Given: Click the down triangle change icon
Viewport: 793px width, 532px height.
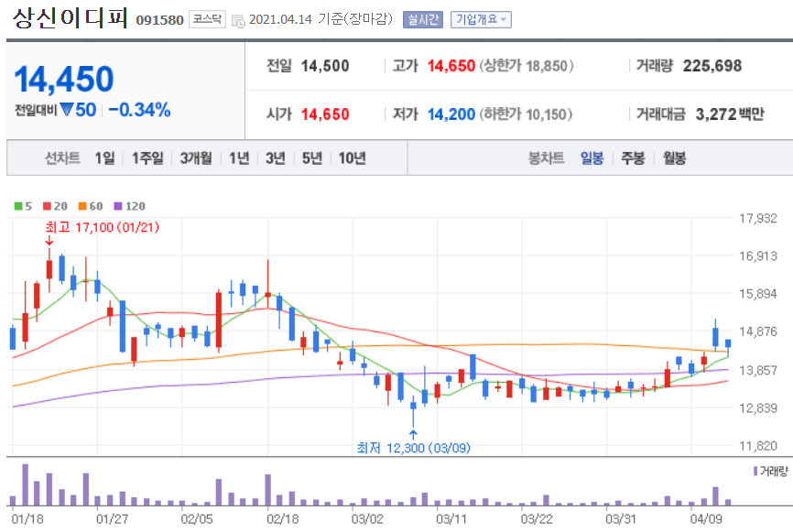Looking at the screenshot, I should click(x=67, y=109).
